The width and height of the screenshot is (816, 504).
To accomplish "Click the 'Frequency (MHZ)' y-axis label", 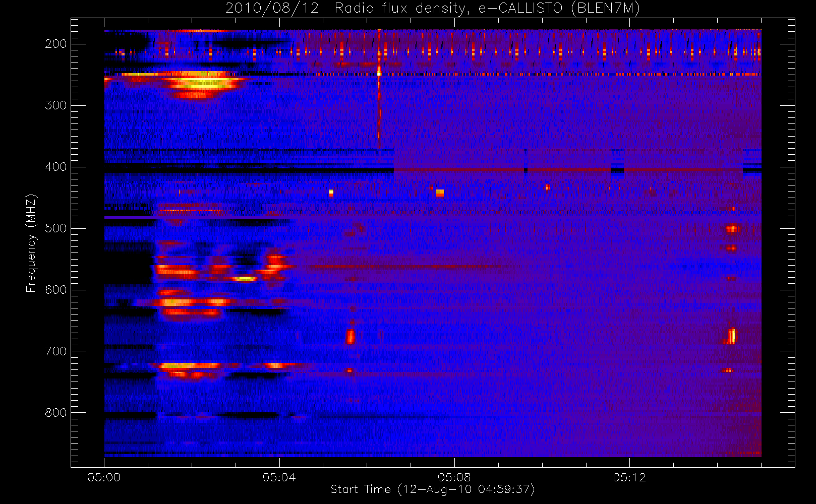I will pos(31,243).
